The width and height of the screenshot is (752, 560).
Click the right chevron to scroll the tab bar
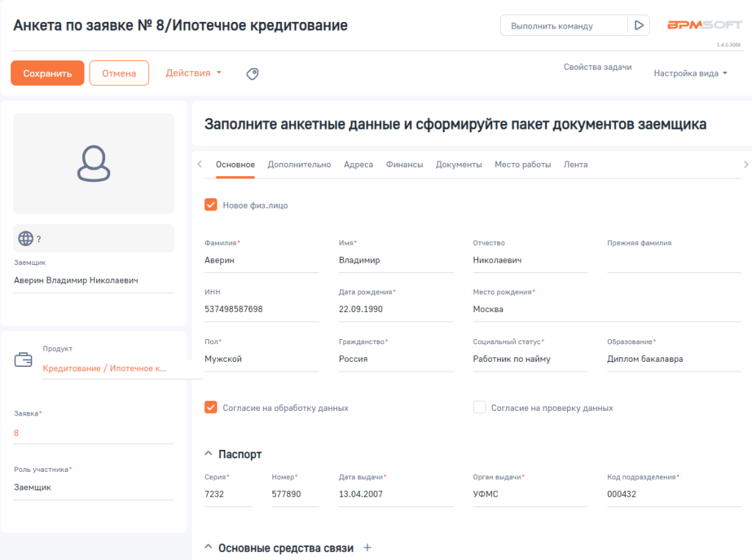745,164
